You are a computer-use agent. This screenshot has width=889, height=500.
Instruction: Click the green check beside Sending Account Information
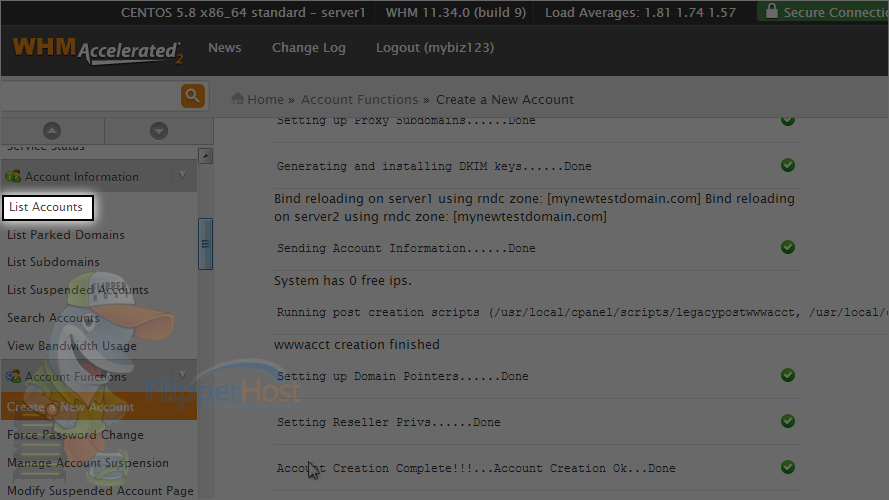pos(788,247)
